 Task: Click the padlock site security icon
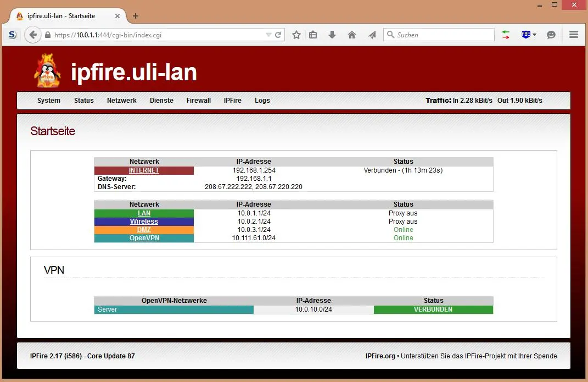(48, 35)
